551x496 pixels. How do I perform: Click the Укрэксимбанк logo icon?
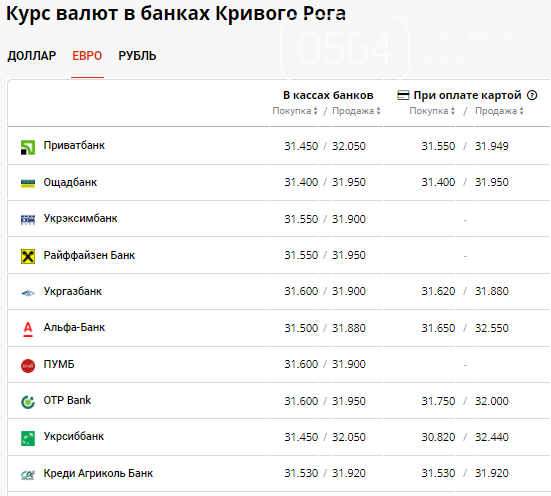tap(28, 220)
